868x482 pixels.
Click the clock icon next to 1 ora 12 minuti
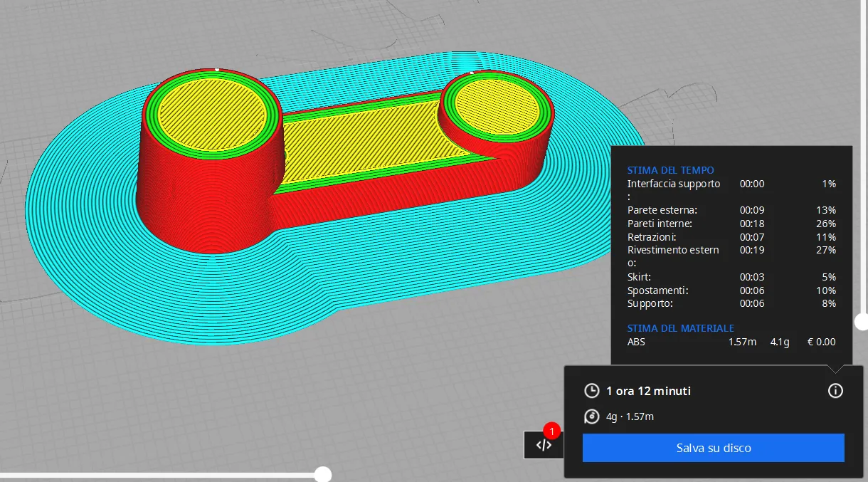(x=591, y=391)
